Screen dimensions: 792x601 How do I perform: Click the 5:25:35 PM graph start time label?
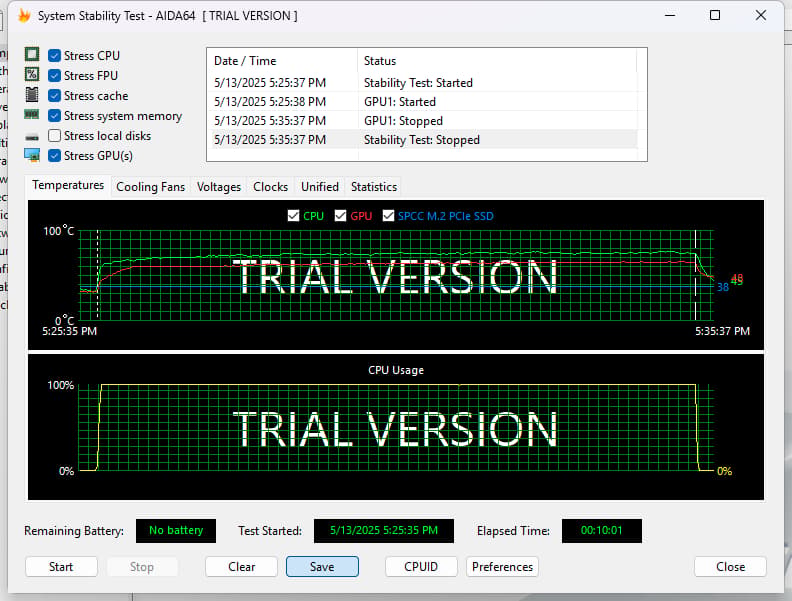click(70, 331)
